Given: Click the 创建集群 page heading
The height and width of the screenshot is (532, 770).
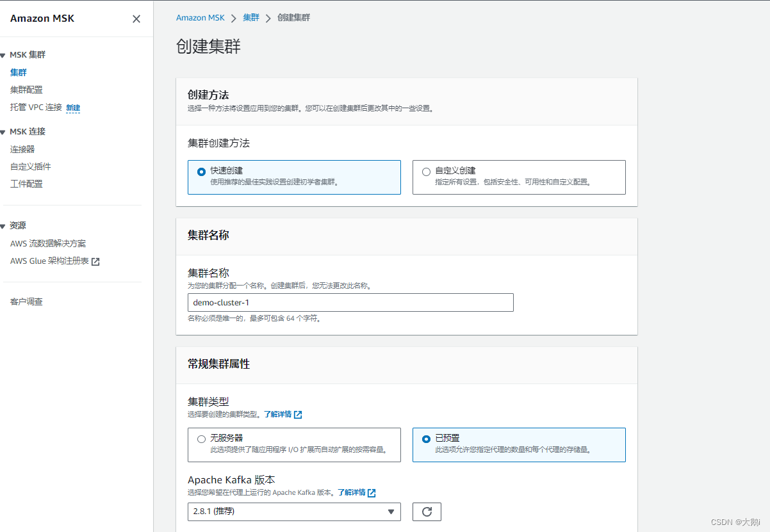Looking at the screenshot, I should [x=208, y=47].
